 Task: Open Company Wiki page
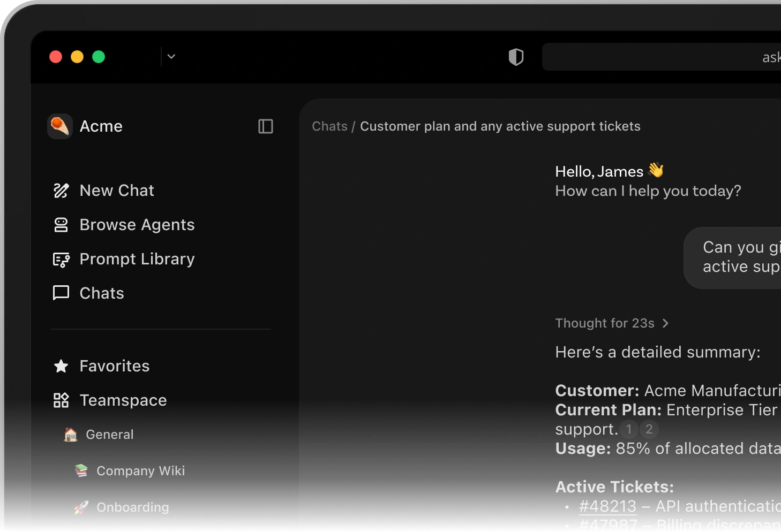(141, 471)
